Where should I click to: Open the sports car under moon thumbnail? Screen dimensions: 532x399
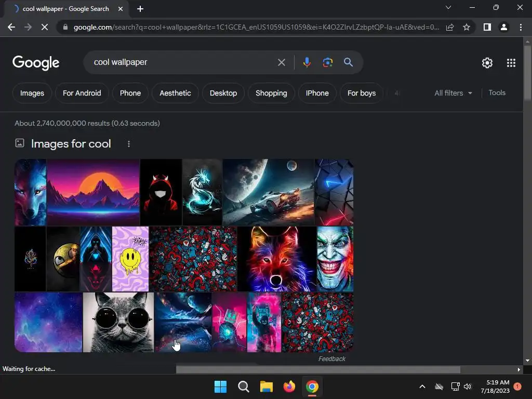coord(269,192)
